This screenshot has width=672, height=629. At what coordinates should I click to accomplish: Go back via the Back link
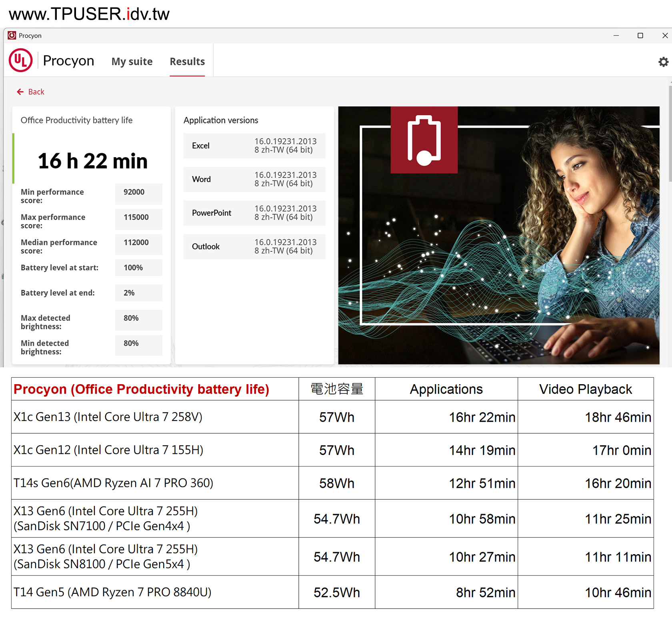click(36, 92)
